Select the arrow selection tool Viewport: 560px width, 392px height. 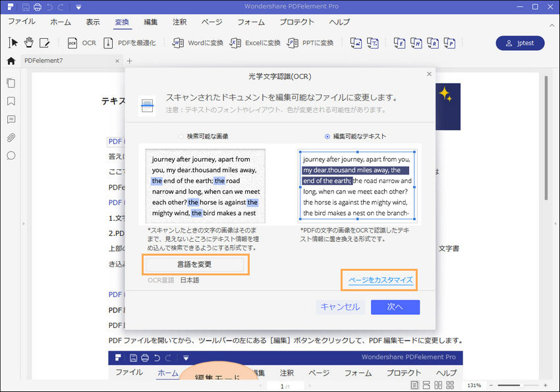pyautogui.click(x=13, y=43)
